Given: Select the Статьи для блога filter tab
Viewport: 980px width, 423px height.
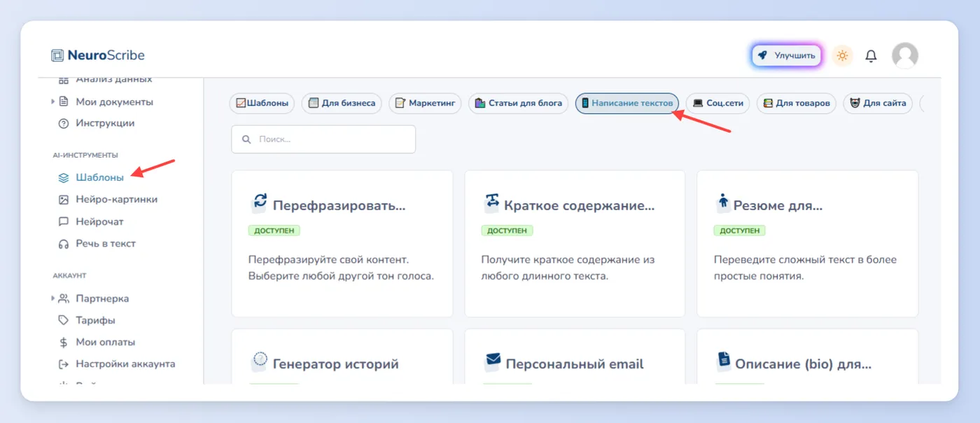Looking at the screenshot, I should pos(519,103).
